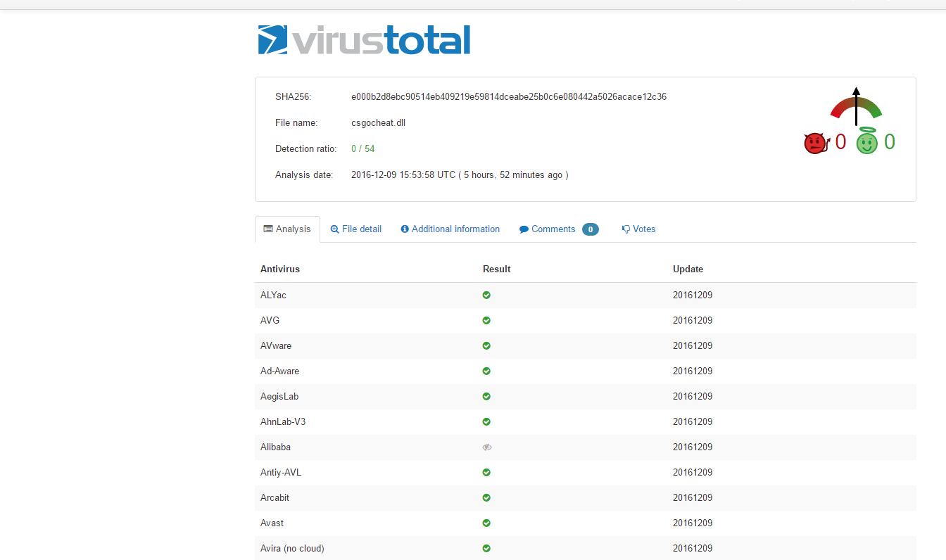Screen dimensions: 946x560
Task: Click the Arcabit antivirus name
Action: tap(275, 498)
